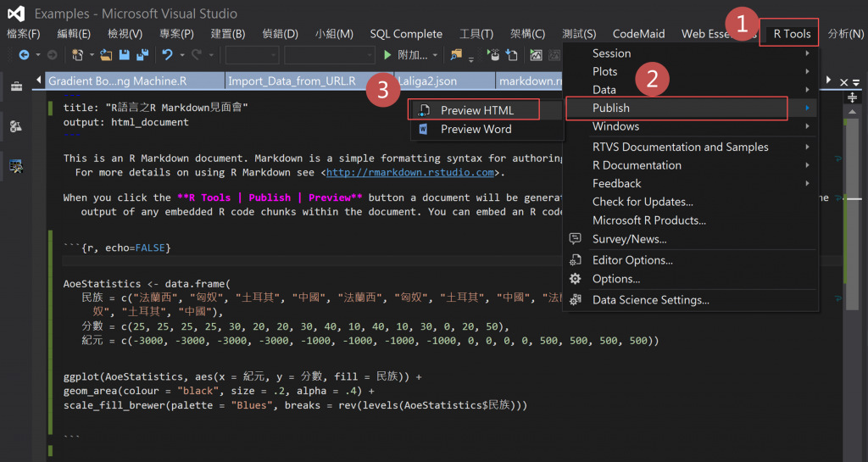Click the run-with-bug toolbar icon

[x=493, y=55]
